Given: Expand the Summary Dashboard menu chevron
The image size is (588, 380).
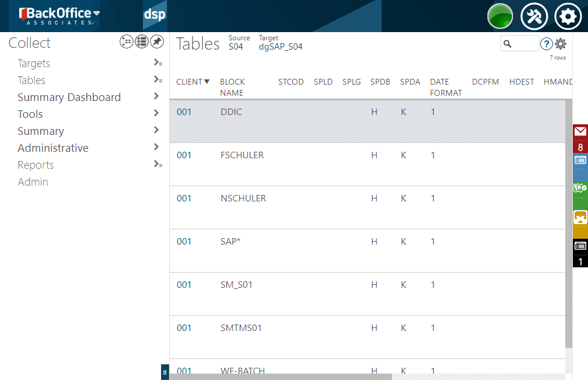Looking at the screenshot, I should coord(156,96).
